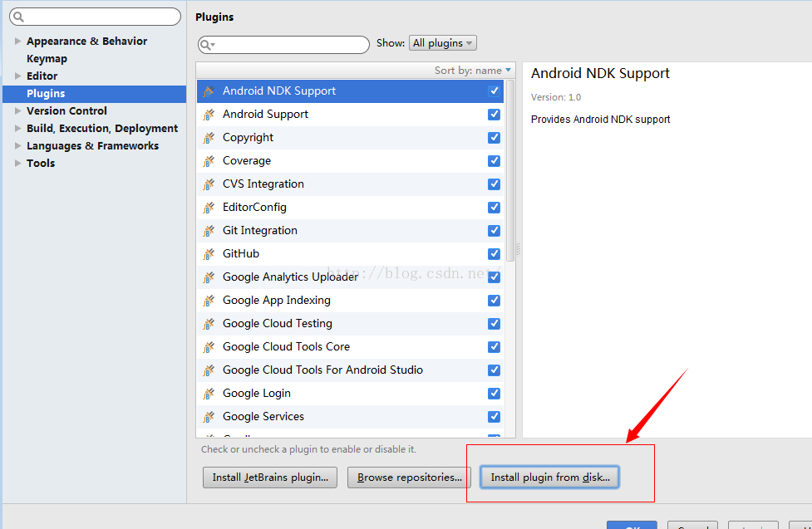Select Keymap in settings tree

pos(47,58)
